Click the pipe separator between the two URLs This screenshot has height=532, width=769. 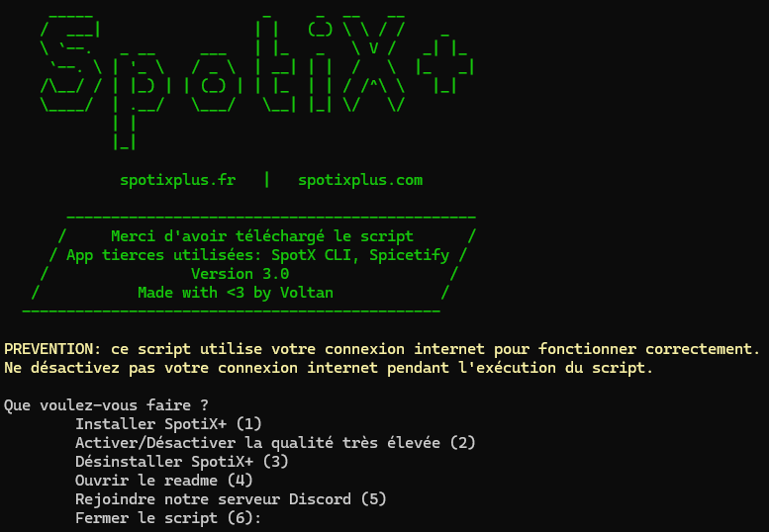point(266,180)
